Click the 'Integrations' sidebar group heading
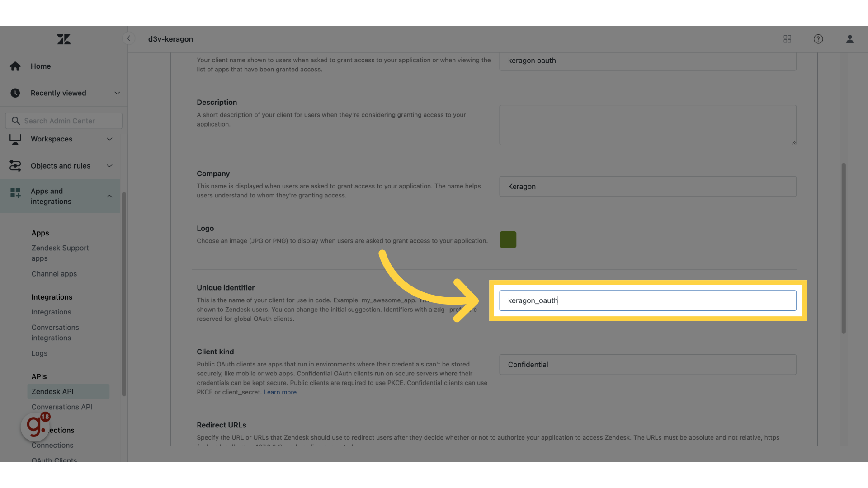Screen dimensions: 868x488 click(52, 297)
